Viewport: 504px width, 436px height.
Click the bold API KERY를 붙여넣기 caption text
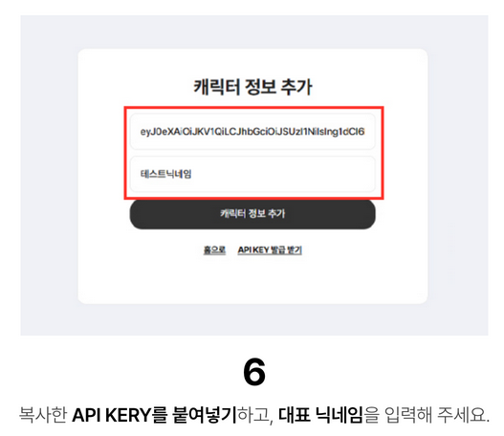pos(154,415)
